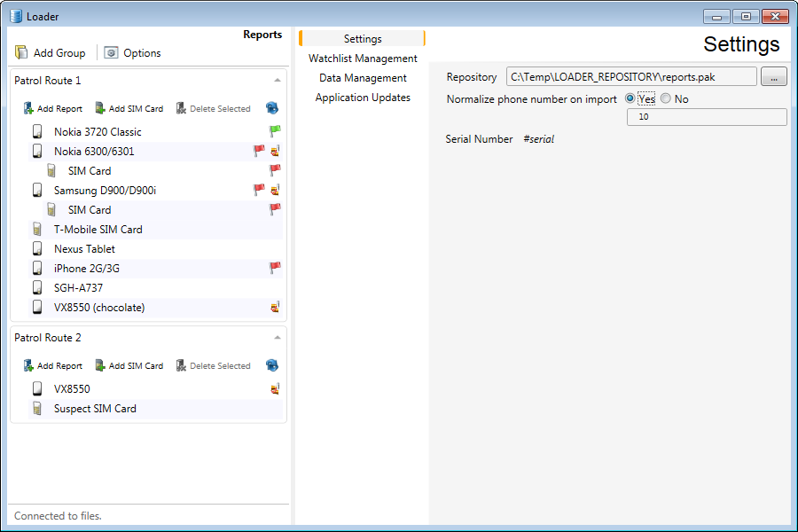Click the red flag on Samsung D900/D900i
The height and width of the screenshot is (532, 798).
259,190
